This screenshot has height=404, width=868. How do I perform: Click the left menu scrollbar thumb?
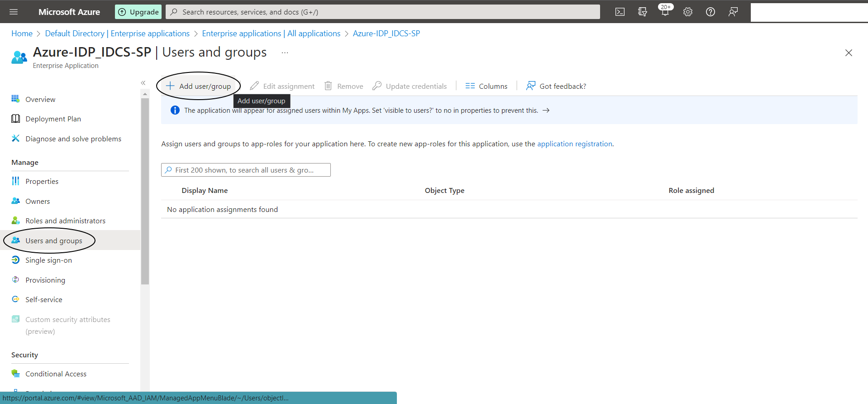145,191
